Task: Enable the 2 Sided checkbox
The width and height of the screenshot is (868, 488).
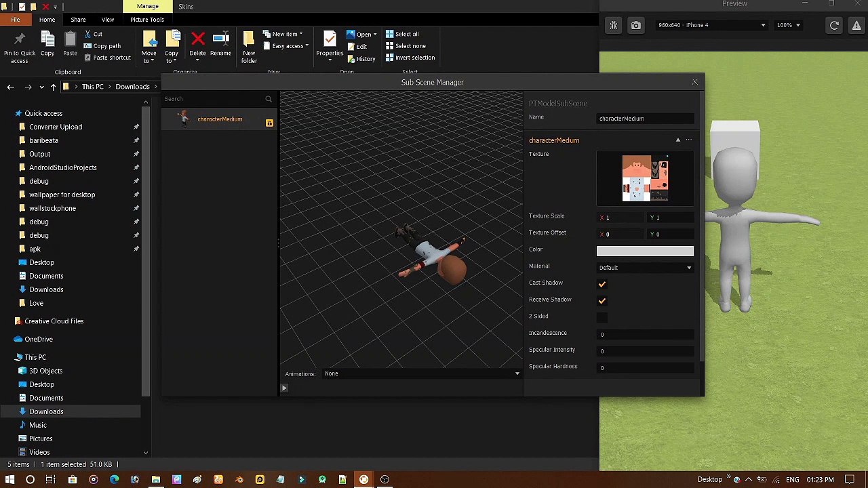Action: coord(602,317)
